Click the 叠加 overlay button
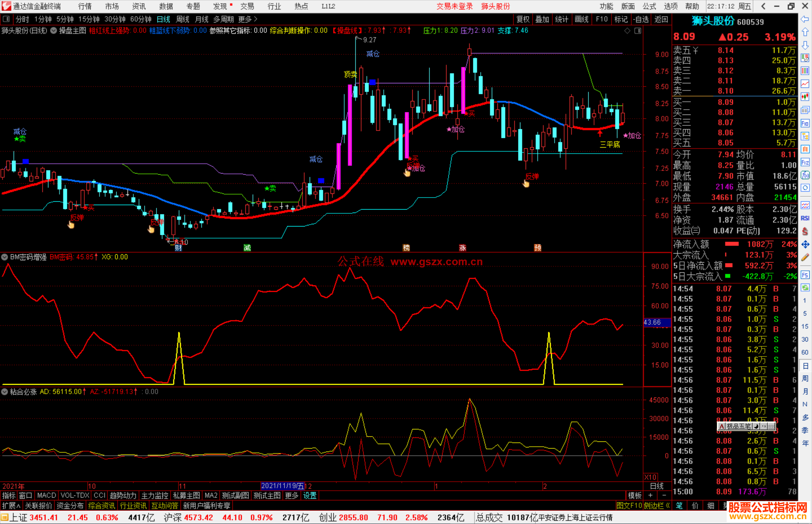This screenshot has height=524, width=812. point(542,19)
